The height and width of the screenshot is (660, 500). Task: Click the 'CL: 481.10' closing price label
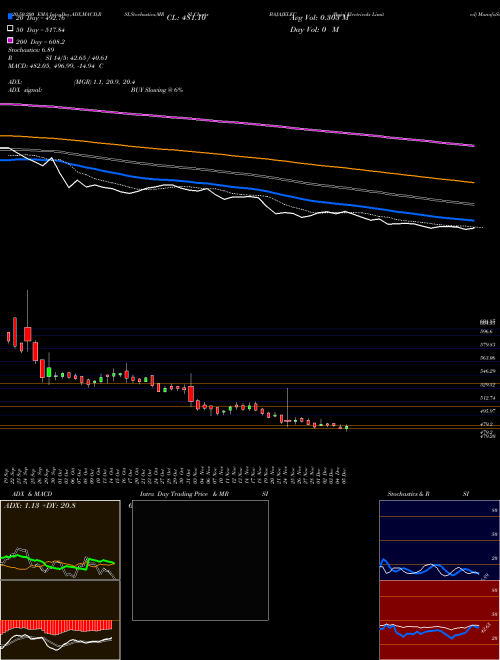click(x=186, y=18)
